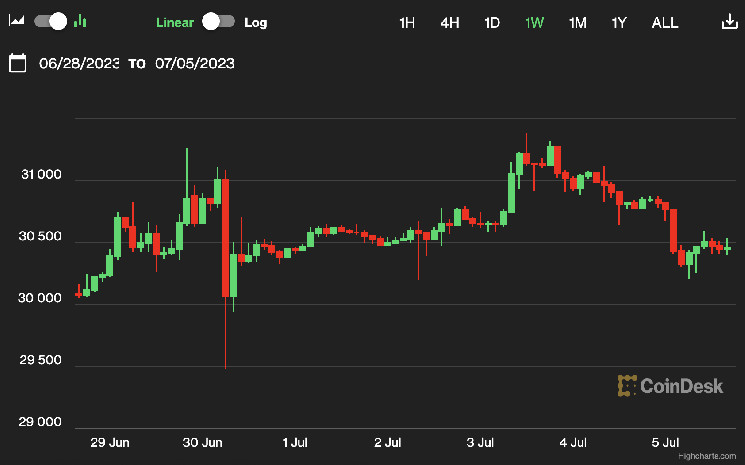Choose the 1D timeframe

492,22
